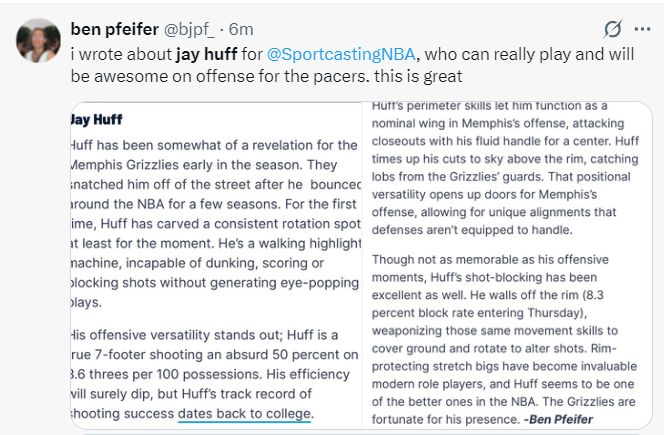Click the 'Though not as memorable' paragraph
The height and width of the screenshot is (435, 664).
coord(504,339)
